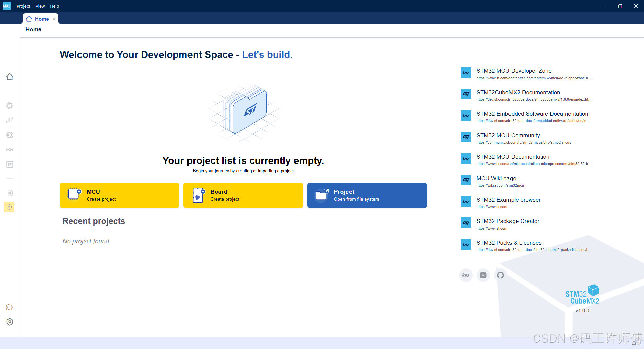Click the connector node icon in sidebar
This screenshot has width=644, height=349.
[10, 150]
